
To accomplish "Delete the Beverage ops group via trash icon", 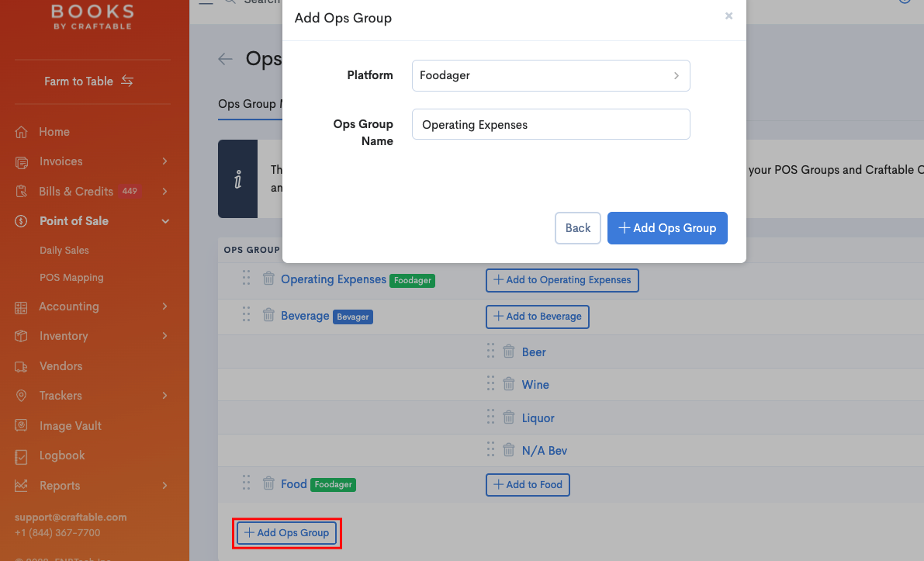I will pos(268,315).
